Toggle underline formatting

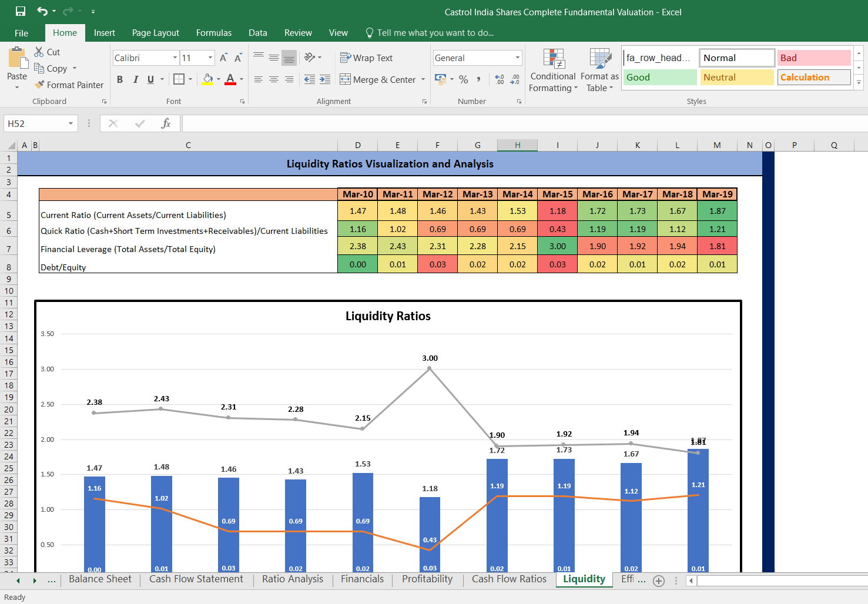[x=151, y=79]
